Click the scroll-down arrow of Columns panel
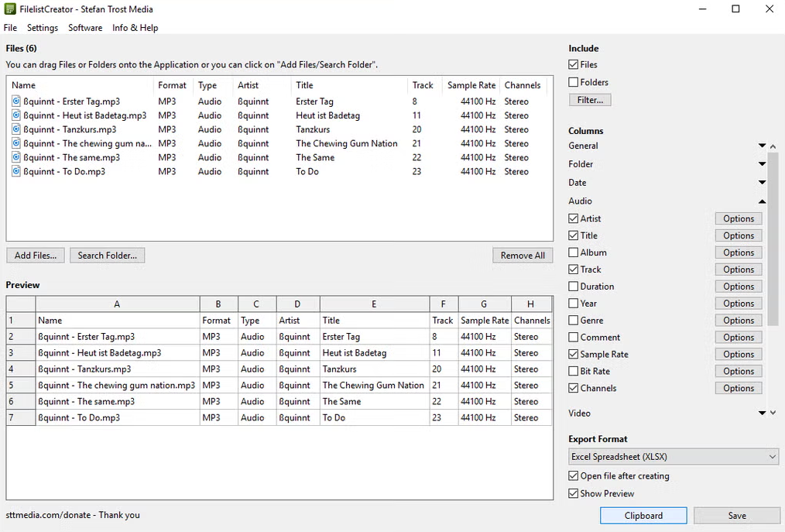This screenshot has width=785, height=532. tap(773, 413)
